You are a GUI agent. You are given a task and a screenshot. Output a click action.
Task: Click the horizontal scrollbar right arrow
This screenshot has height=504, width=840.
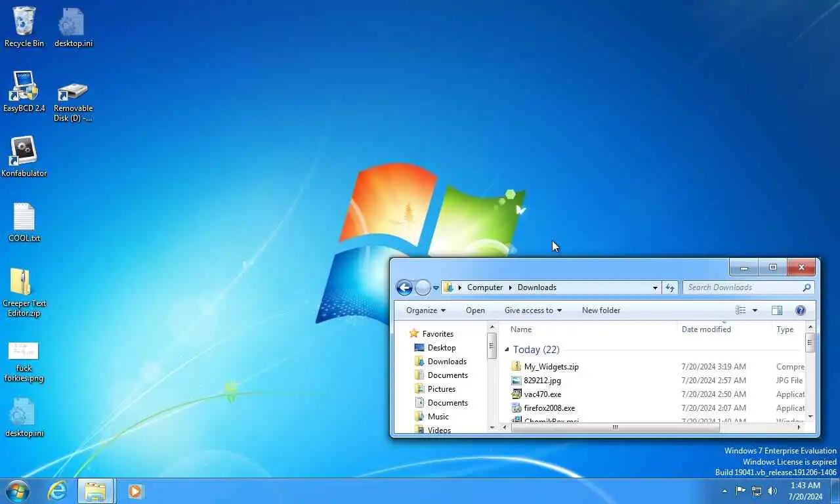pos(799,427)
